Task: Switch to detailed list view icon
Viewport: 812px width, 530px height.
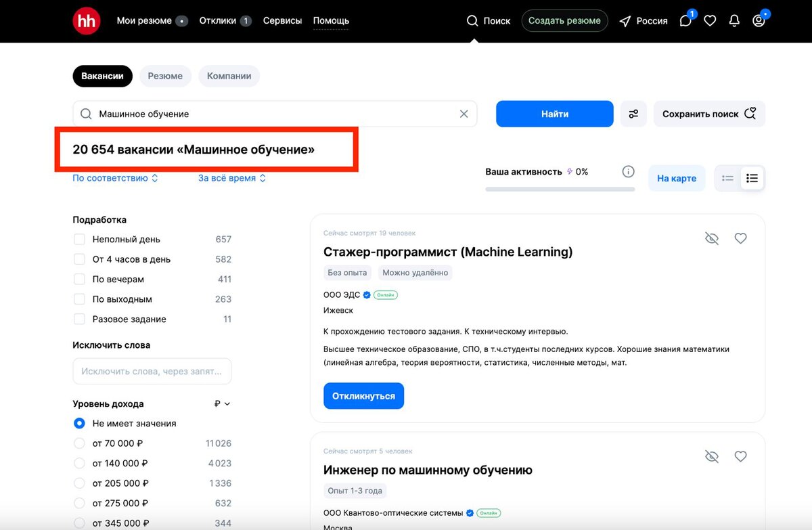Action: [x=752, y=178]
